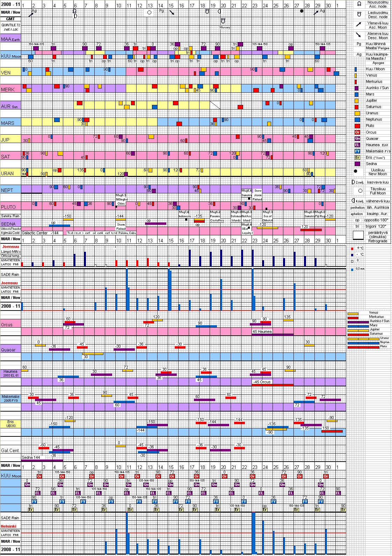Click the Descending node symbol in the legend
392x556 pixels.
(x=359, y=14)
